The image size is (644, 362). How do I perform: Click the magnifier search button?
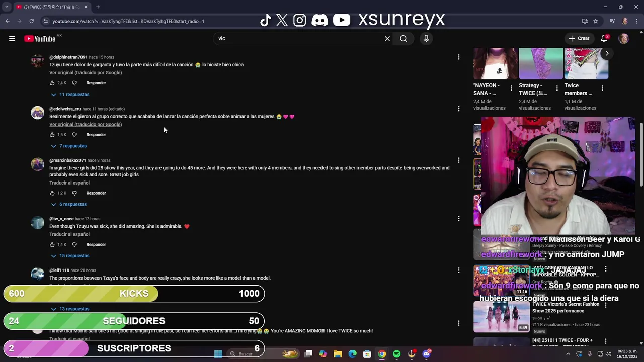(404, 38)
